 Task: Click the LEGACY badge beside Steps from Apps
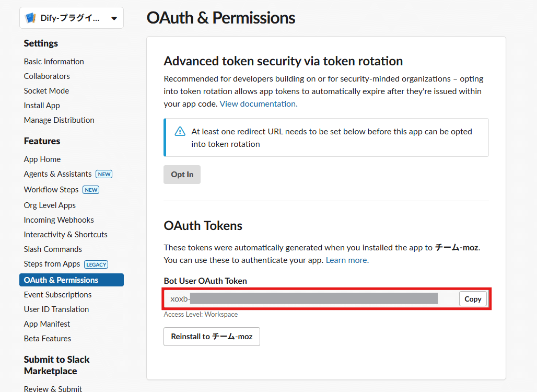click(x=96, y=264)
